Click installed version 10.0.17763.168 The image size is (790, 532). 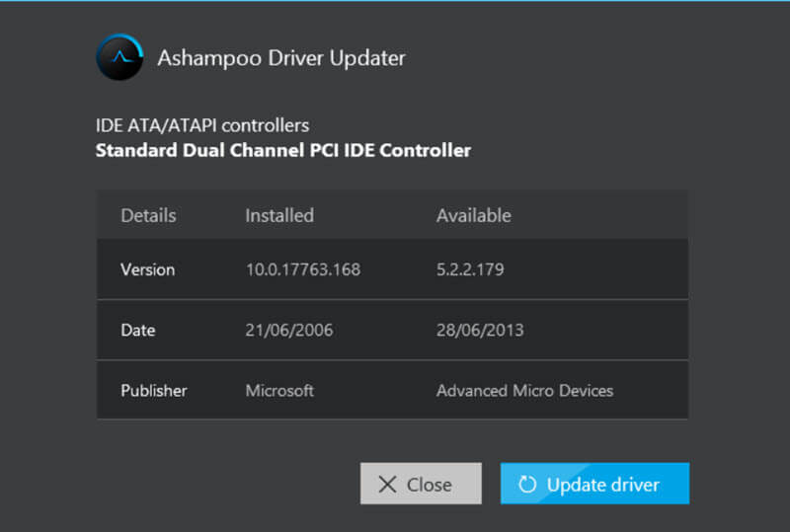click(x=303, y=269)
